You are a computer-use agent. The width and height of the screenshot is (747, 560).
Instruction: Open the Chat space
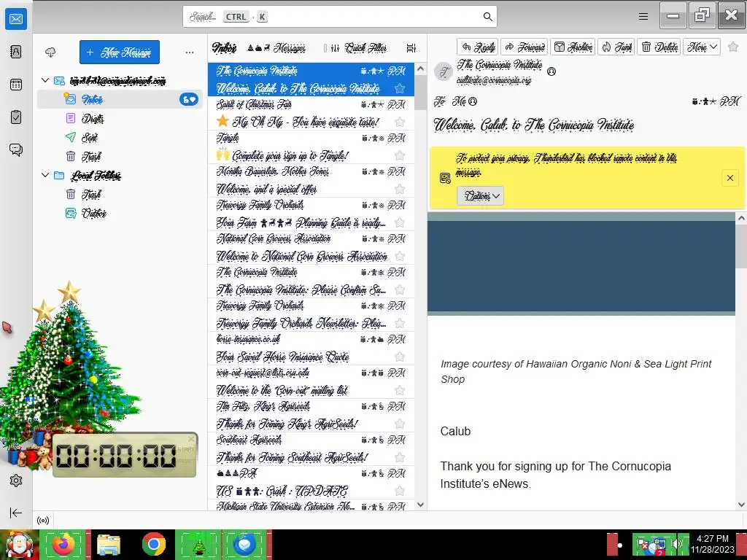coord(16,150)
